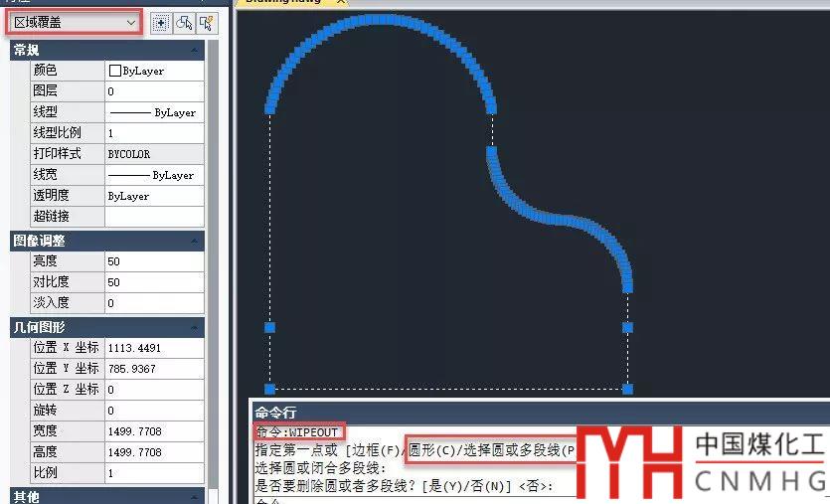This screenshot has width=830, height=504.
Task: Click the 图层 value field
Action: coord(153,91)
